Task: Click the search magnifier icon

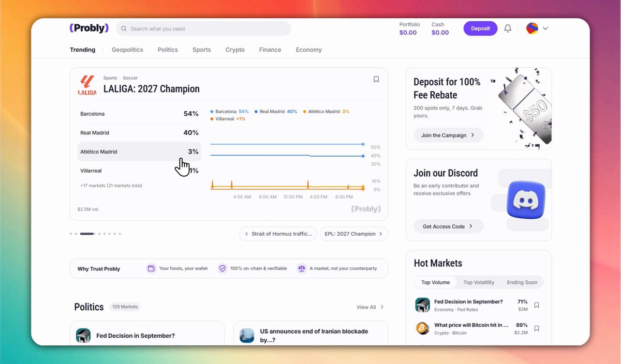Action: [x=124, y=29]
